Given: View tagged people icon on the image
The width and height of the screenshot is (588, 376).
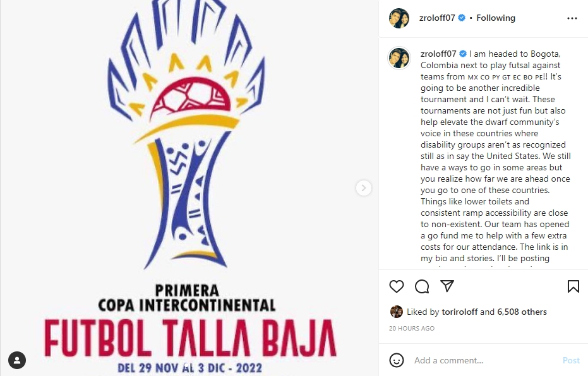Looking at the screenshot, I should [17, 360].
